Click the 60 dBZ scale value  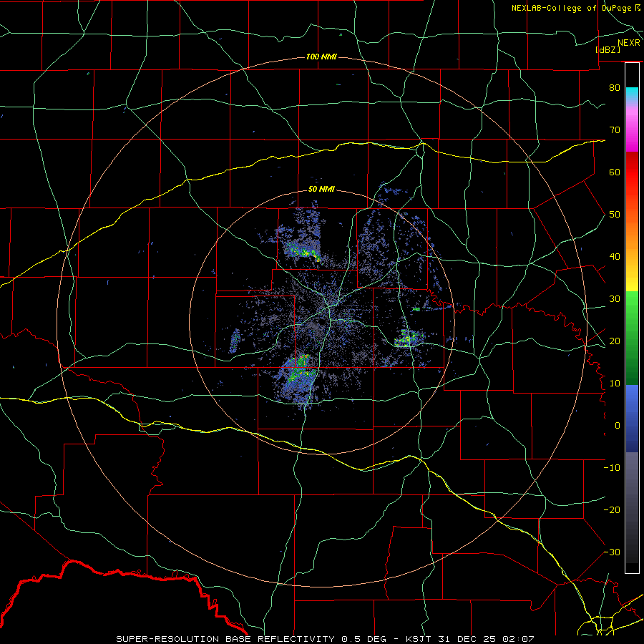[615, 172]
